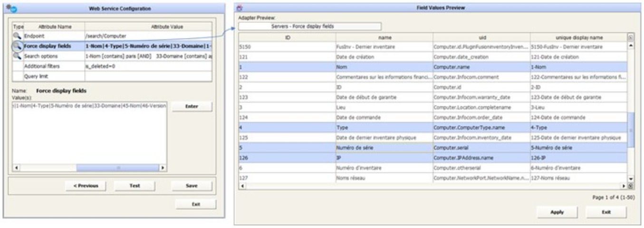Click the Adapter Preview field showing Servers - Force display fields

point(309,26)
